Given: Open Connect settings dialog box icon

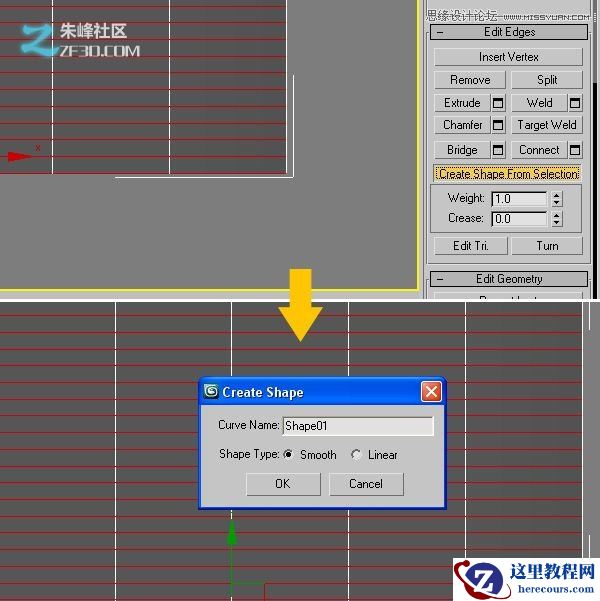Looking at the screenshot, I should tap(575, 150).
